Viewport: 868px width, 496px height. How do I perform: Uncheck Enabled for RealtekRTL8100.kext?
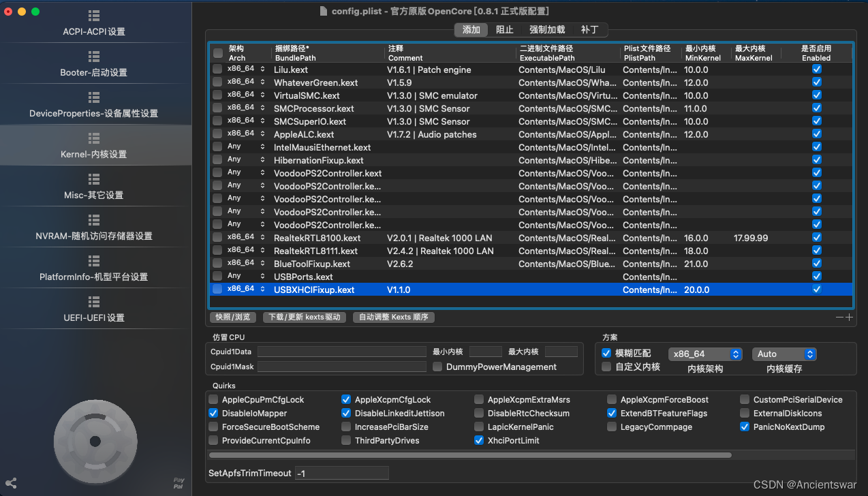point(817,238)
